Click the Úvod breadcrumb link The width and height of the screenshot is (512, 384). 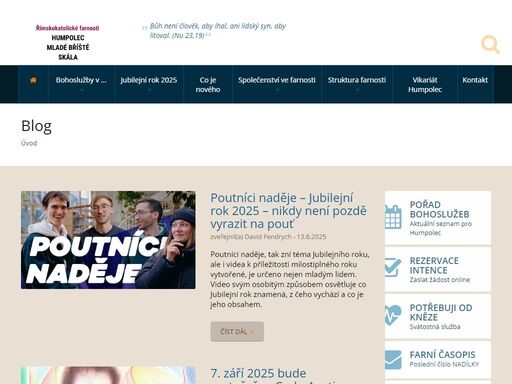29,143
